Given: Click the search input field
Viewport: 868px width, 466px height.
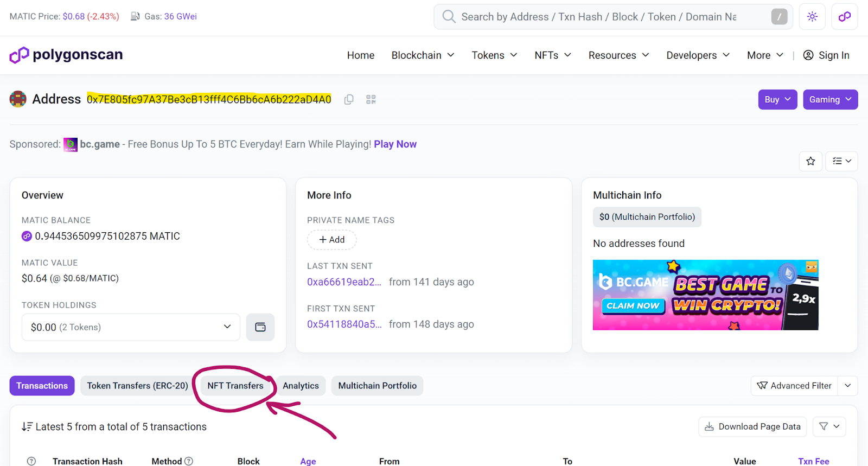Looking at the screenshot, I should pyautogui.click(x=613, y=17).
